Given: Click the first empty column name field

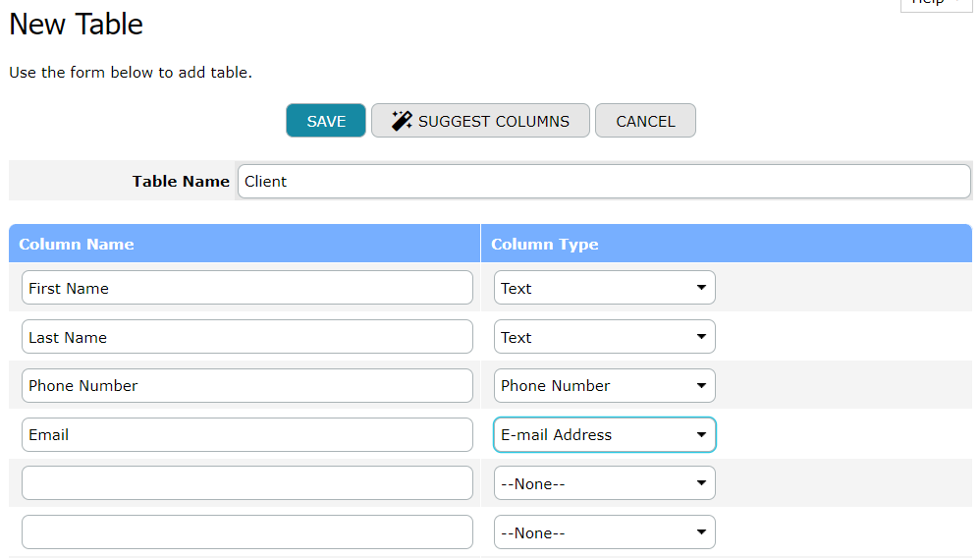Looking at the screenshot, I should (246, 483).
